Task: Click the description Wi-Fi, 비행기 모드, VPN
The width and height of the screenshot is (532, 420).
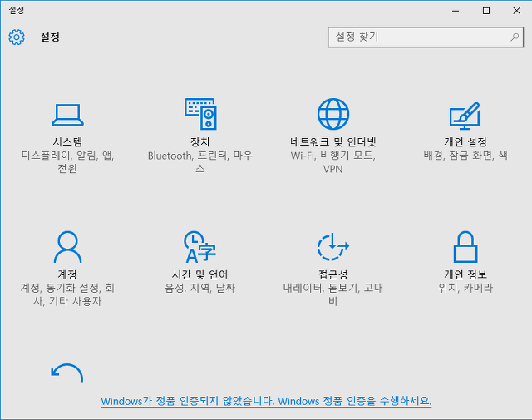Action: pos(332,161)
